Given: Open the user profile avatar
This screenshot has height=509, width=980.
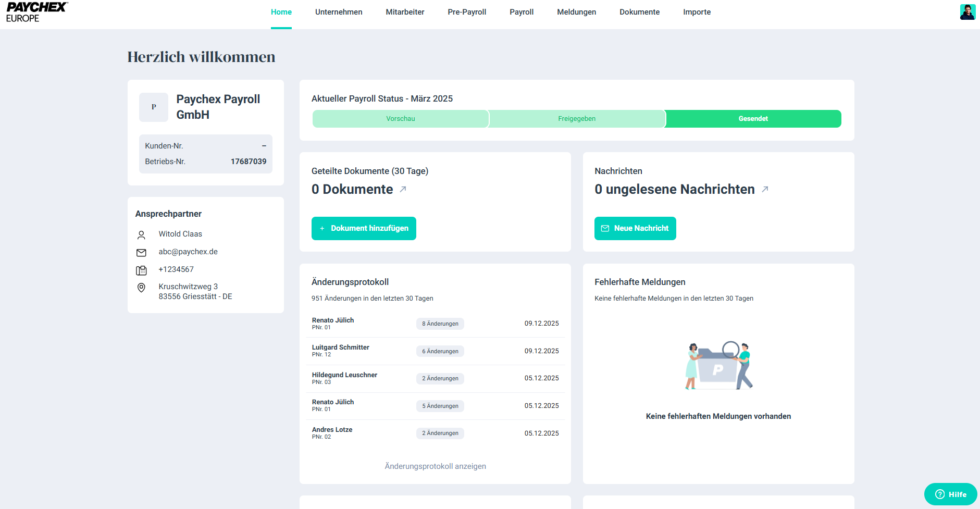Looking at the screenshot, I should [967, 12].
